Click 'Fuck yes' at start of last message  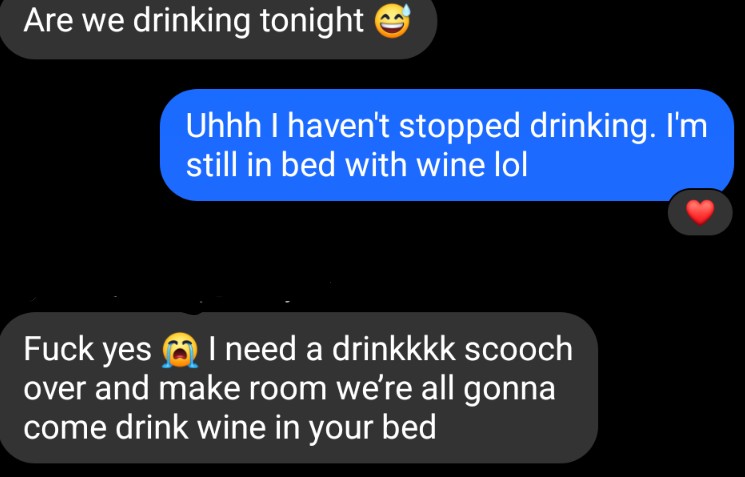point(87,350)
